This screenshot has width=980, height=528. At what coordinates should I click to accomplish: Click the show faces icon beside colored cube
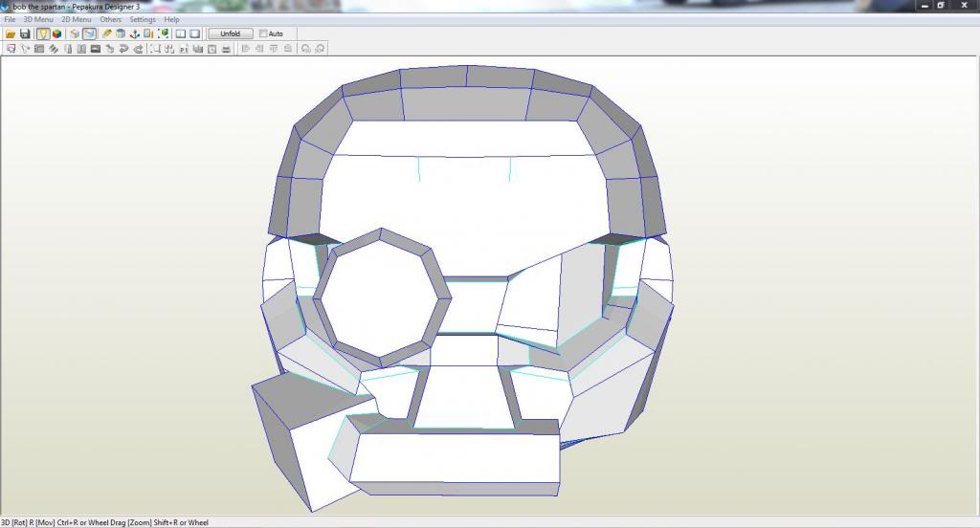[x=75, y=33]
